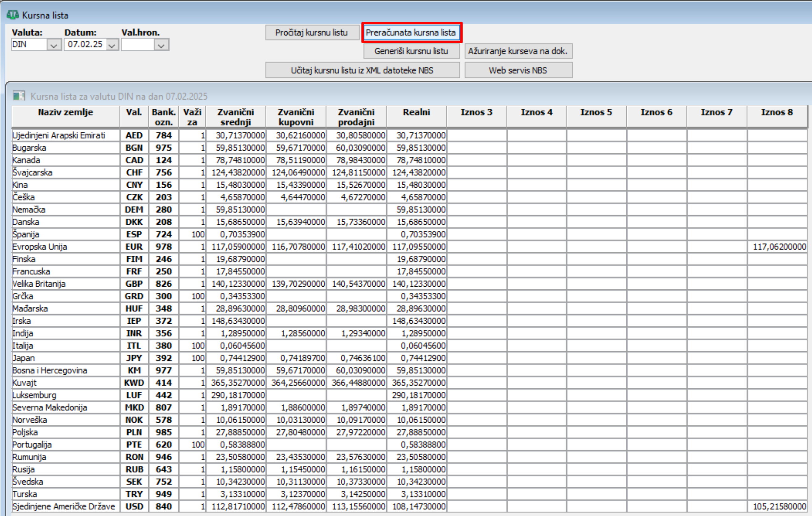This screenshot has height=516, width=812.
Task: Click the Iznos 3 column header
Action: tap(476, 117)
